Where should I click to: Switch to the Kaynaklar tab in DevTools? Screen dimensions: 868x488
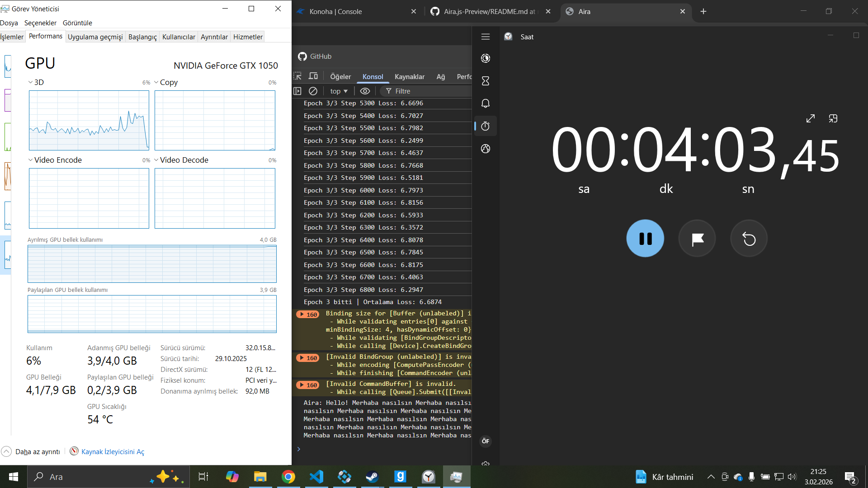click(410, 76)
